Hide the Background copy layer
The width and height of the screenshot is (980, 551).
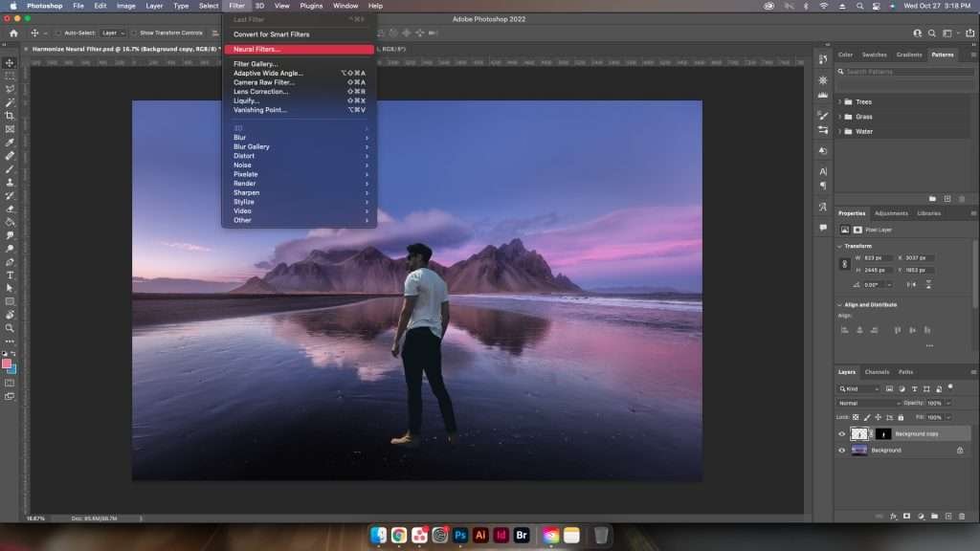tap(842, 433)
